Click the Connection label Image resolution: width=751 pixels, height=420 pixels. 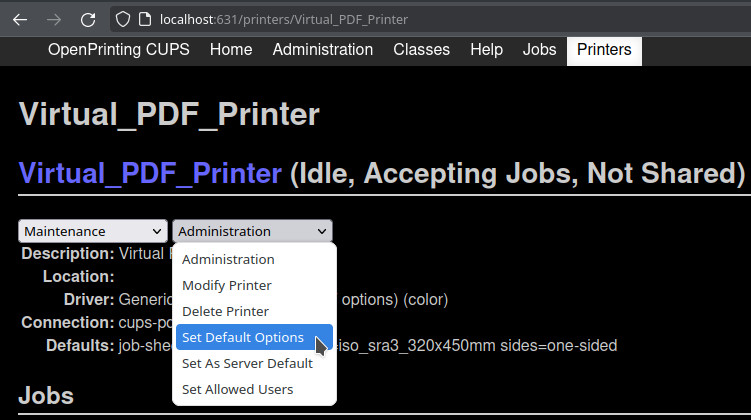(x=68, y=323)
